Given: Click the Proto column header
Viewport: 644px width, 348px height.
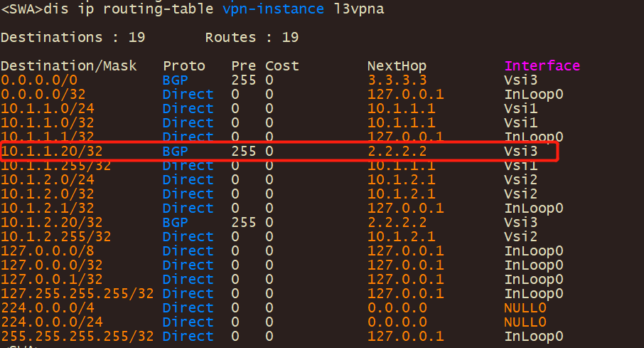Looking at the screenshot, I should point(183,66).
